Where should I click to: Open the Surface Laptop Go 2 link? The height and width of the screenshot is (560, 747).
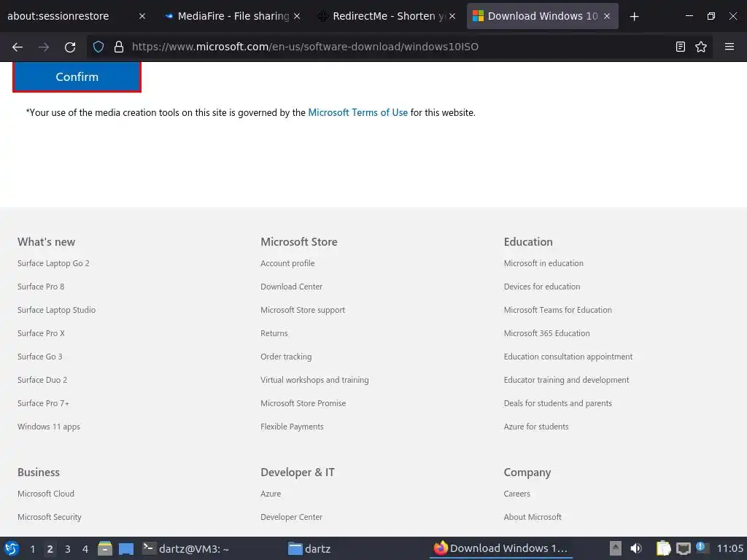(53, 263)
